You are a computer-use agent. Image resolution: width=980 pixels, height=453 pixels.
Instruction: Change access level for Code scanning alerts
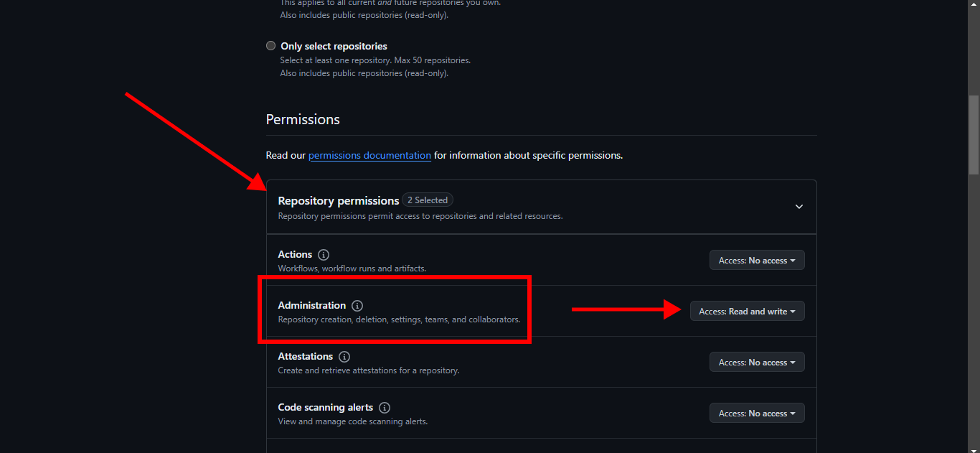click(x=757, y=414)
